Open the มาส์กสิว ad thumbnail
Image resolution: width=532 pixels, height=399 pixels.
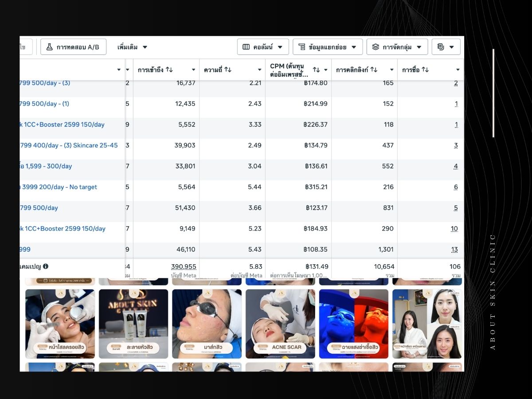(x=207, y=324)
